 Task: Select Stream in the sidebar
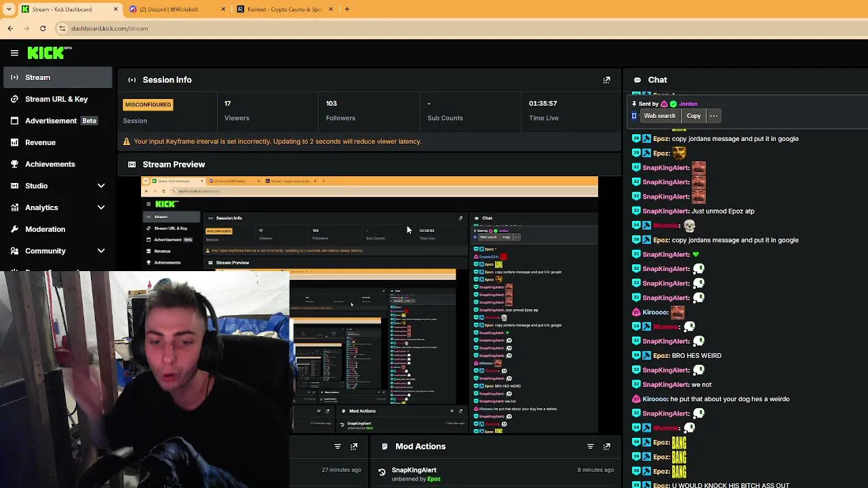pos(56,77)
